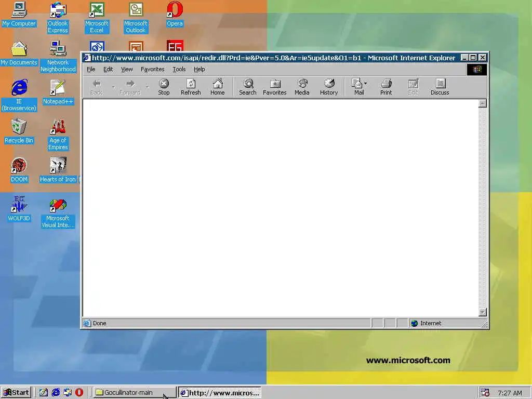Expand the Forward history dropdown arrow
532x399 pixels.
[x=147, y=87]
